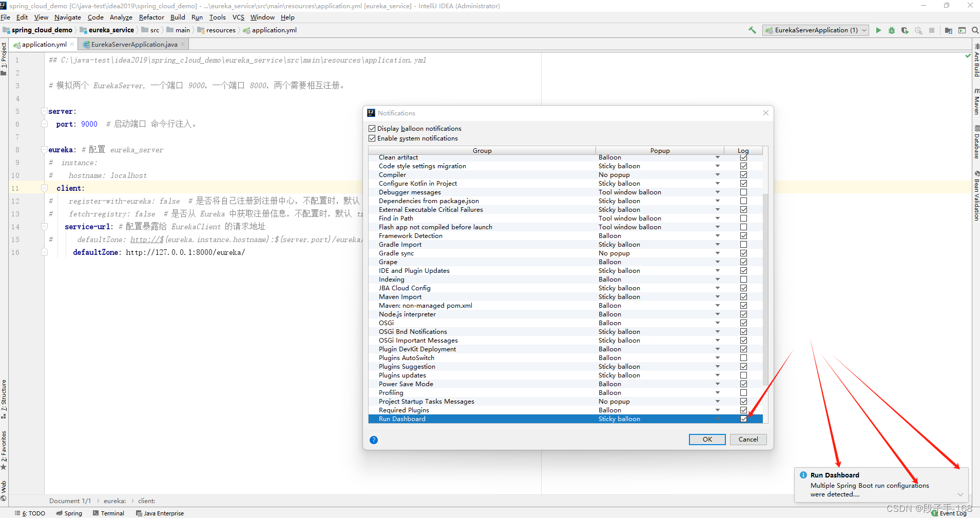Viewport: 980px width, 518px height.
Task: Toggle Log checkbox for Profiling
Action: tap(743, 392)
